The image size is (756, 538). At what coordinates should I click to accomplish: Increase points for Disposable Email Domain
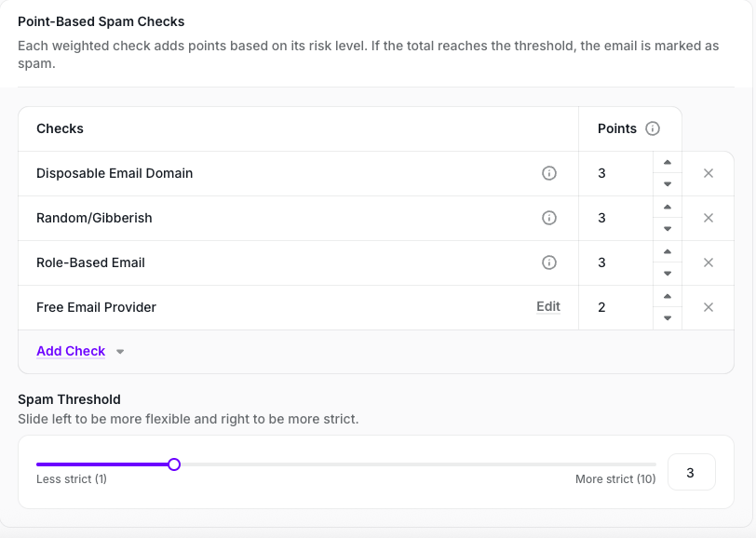click(668, 163)
